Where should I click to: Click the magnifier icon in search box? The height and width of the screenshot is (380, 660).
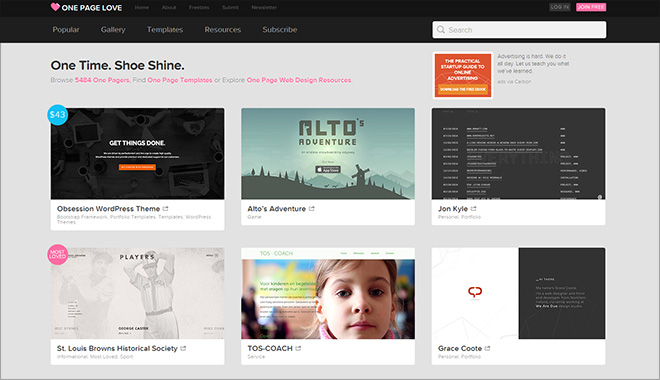[x=441, y=29]
